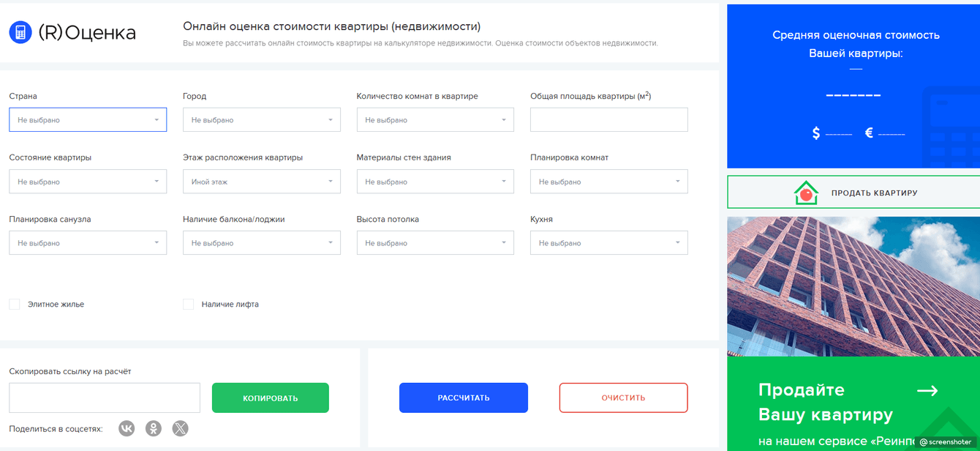Open the Состояние квартиры dropdown
Viewport: 980px width, 451px height.
click(x=88, y=182)
